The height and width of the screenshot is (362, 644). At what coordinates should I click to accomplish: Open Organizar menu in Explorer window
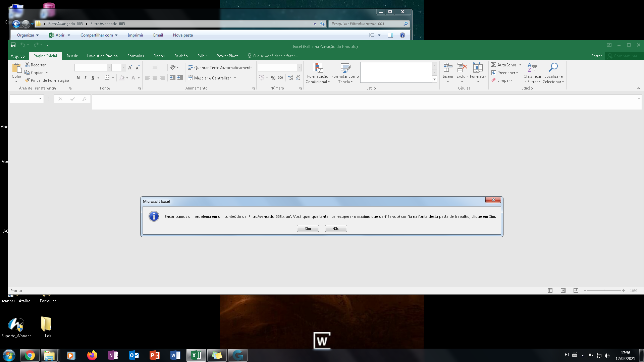click(x=28, y=35)
